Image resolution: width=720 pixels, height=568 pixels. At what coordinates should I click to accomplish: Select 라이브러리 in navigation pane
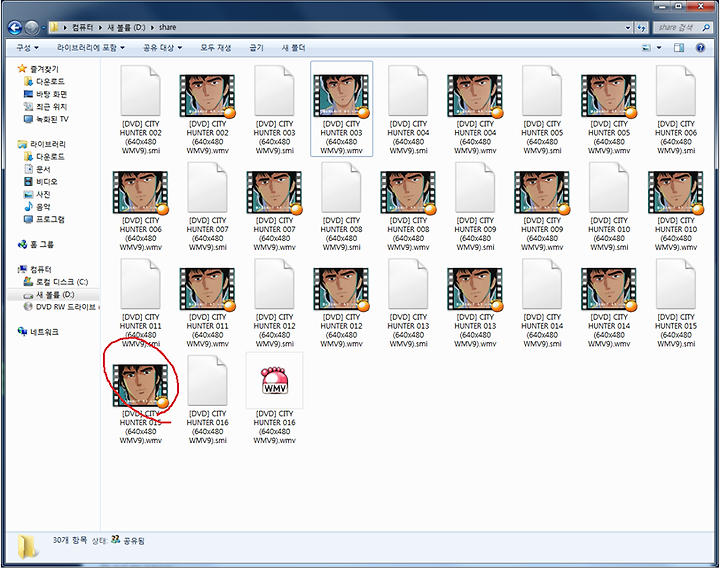tap(42, 144)
